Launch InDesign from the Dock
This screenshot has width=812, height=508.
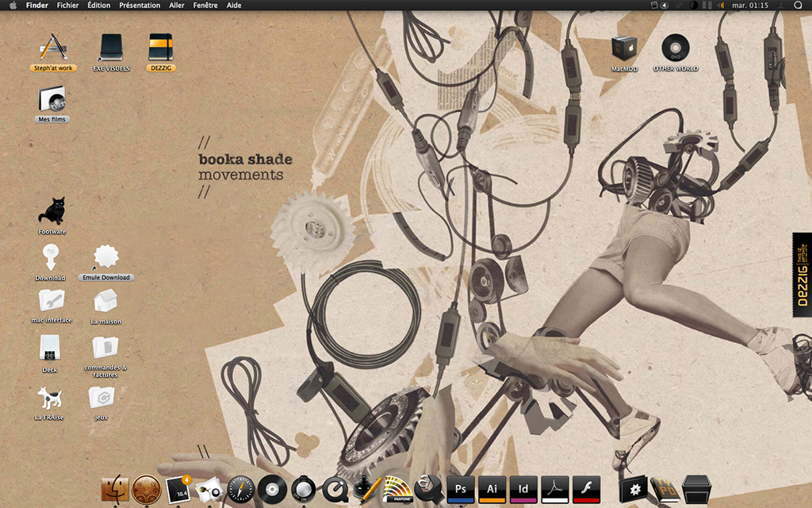click(x=523, y=490)
